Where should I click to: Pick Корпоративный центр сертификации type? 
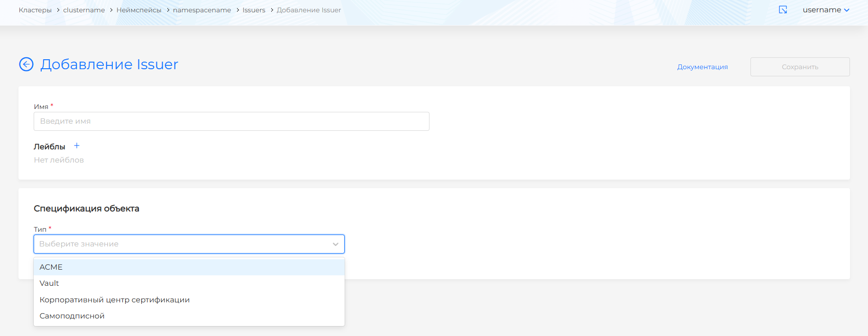point(114,300)
